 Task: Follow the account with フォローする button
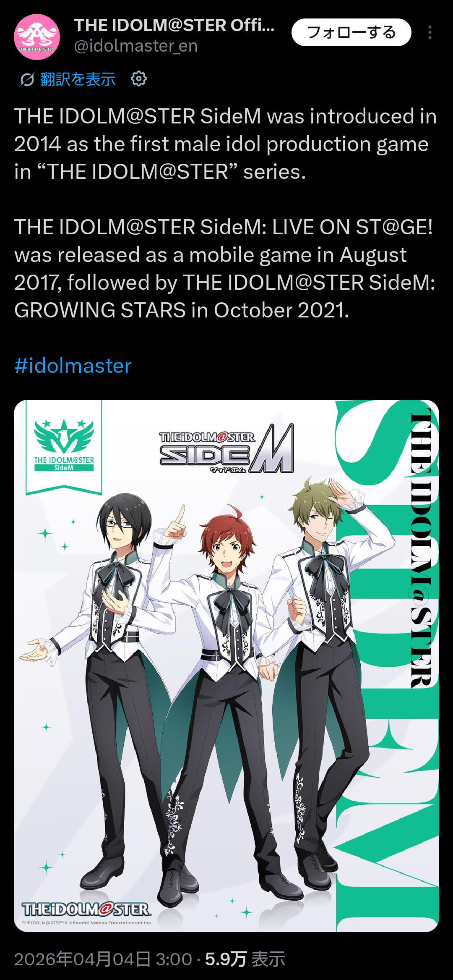351,32
